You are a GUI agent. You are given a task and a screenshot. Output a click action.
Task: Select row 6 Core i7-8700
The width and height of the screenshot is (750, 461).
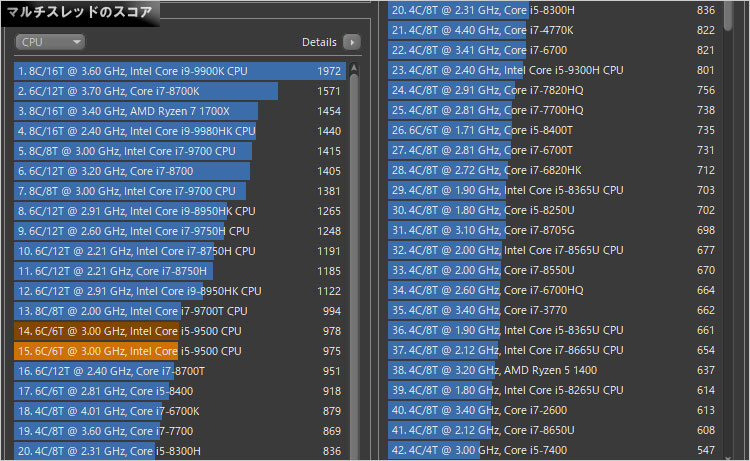[180, 172]
